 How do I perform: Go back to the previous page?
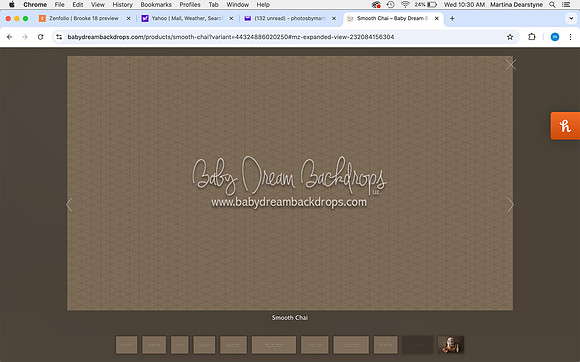(10, 37)
